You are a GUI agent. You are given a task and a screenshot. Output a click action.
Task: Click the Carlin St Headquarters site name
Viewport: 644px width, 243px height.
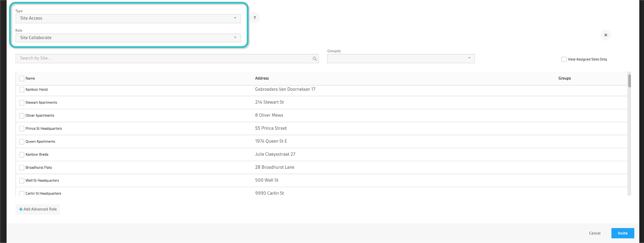43,194
